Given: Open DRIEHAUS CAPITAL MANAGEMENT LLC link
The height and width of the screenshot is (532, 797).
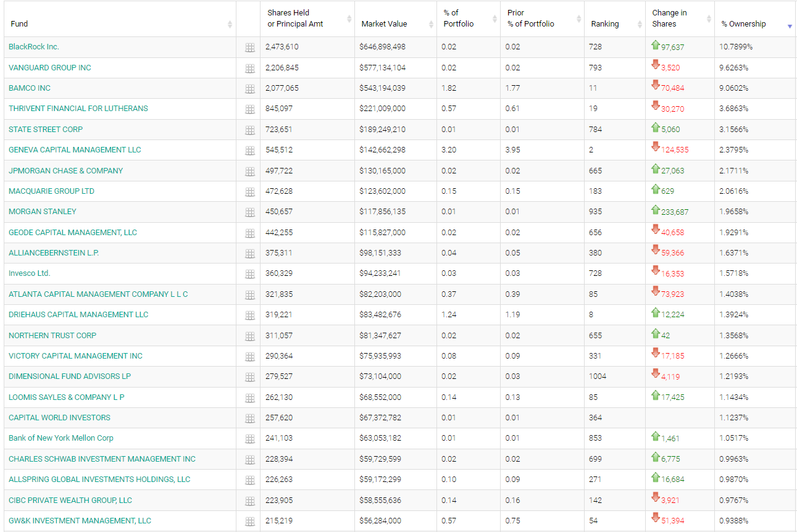Looking at the screenshot, I should tap(78, 315).
